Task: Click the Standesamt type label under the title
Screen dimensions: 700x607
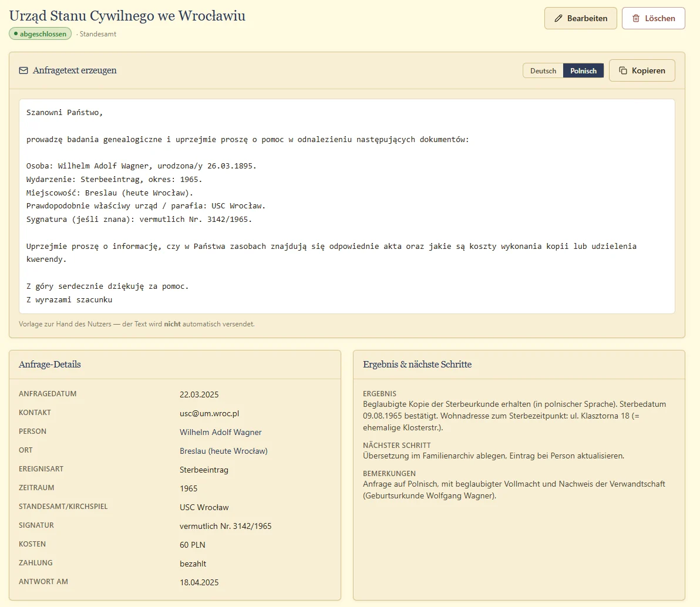Action: (x=97, y=34)
